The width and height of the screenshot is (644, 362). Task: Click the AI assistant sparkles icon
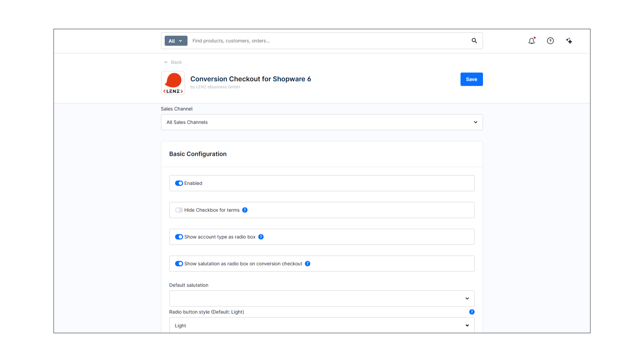pos(569,41)
